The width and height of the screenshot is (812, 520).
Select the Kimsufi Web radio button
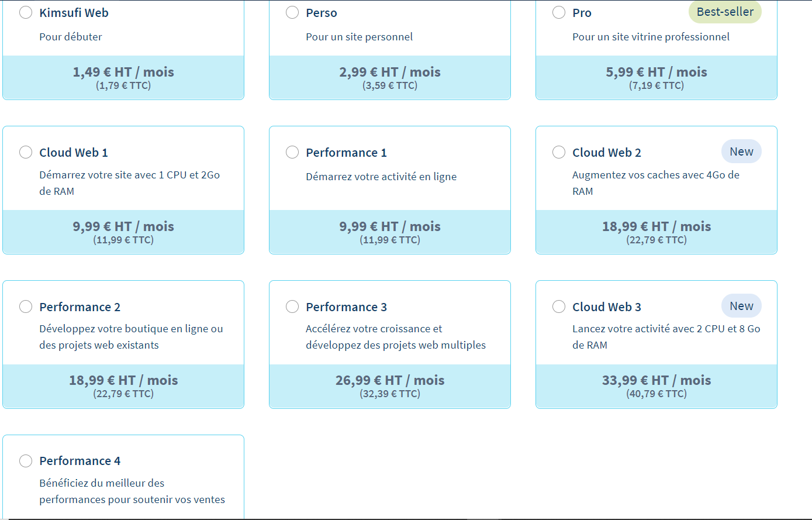(x=26, y=13)
